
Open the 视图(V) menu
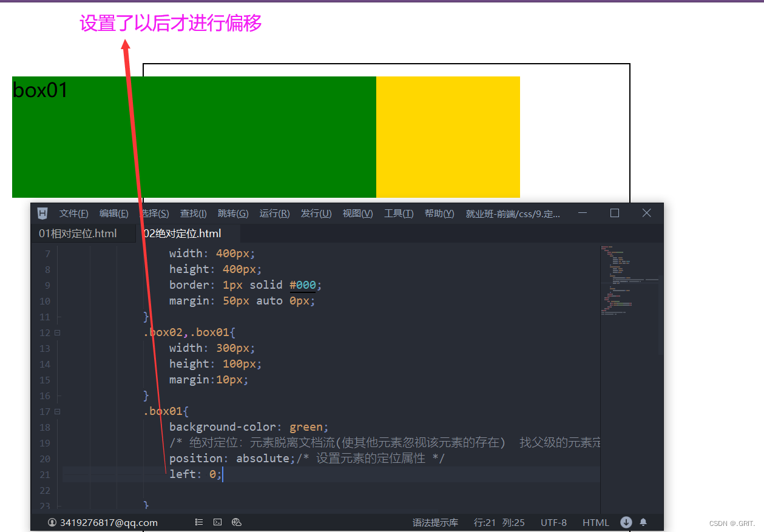(358, 214)
